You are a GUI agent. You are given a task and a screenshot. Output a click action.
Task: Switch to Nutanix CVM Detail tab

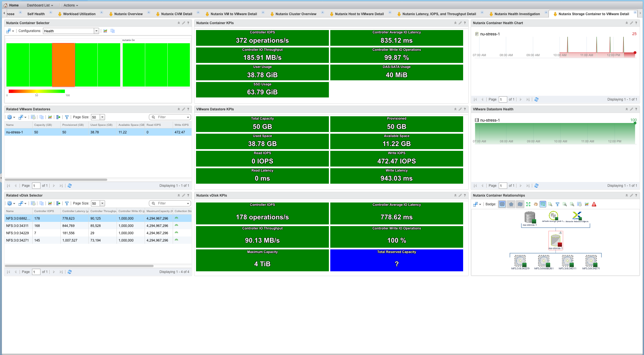(177, 14)
